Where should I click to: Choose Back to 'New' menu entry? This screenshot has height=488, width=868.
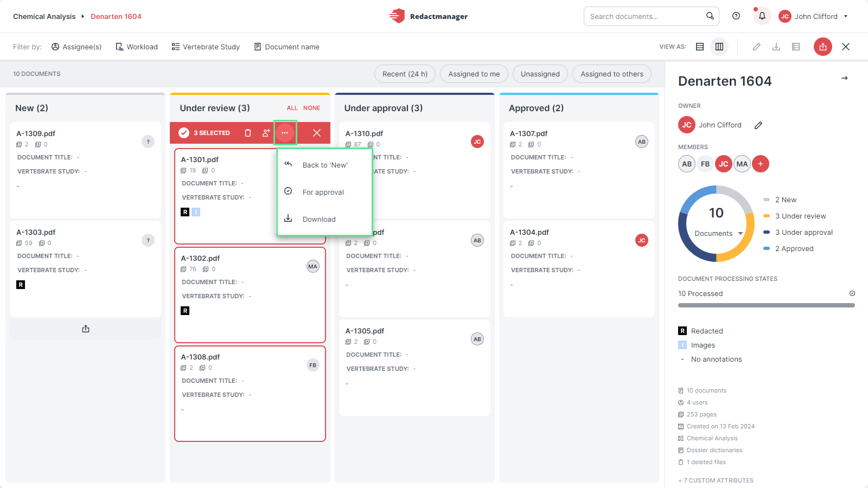pos(324,165)
